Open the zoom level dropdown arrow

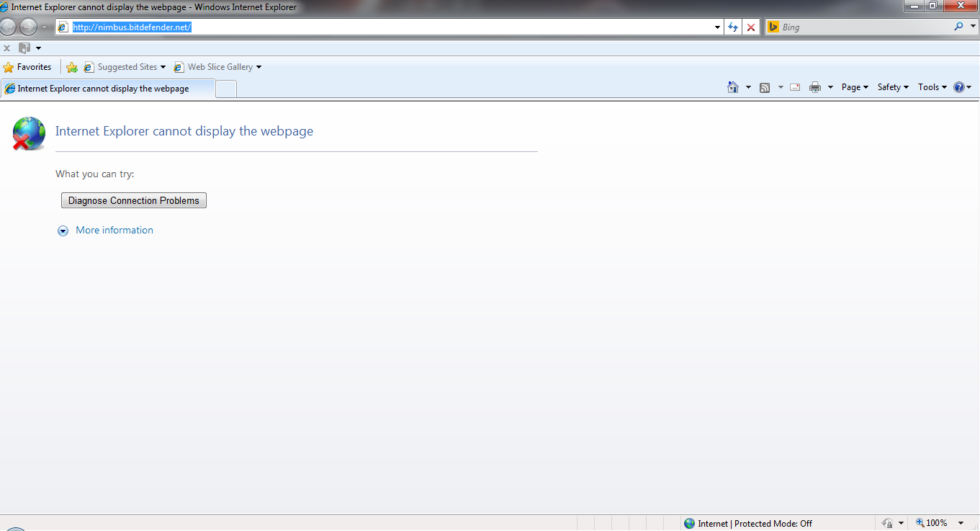[961, 523]
